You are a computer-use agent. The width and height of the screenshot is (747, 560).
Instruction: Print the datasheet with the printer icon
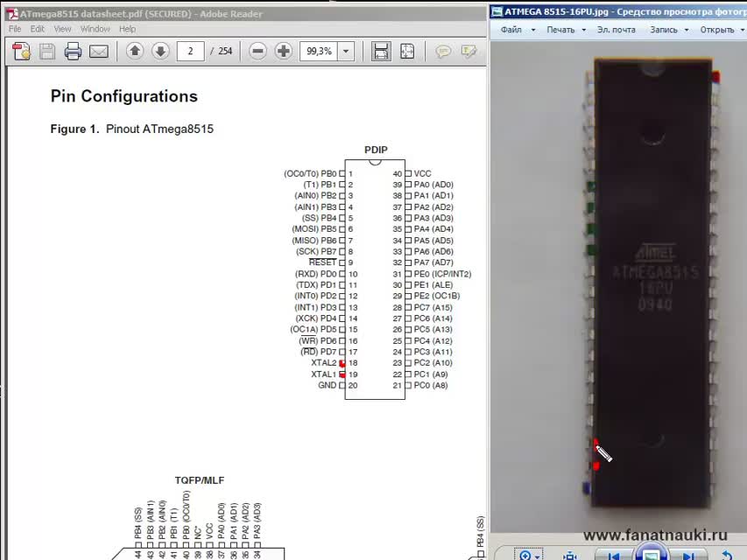pos(73,51)
